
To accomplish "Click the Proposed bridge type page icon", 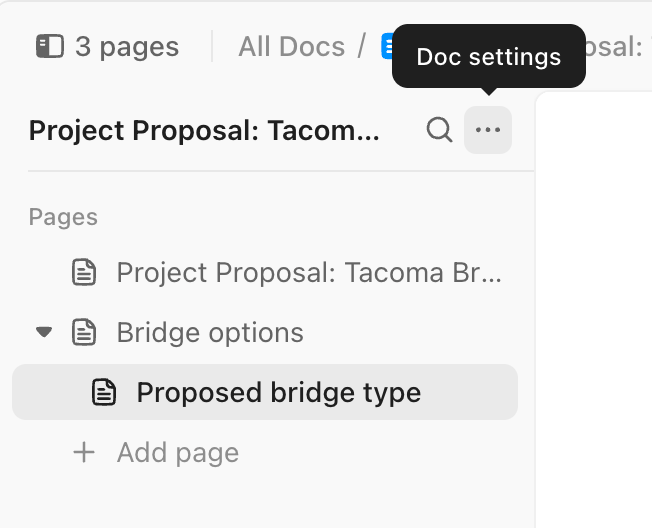I will point(104,392).
